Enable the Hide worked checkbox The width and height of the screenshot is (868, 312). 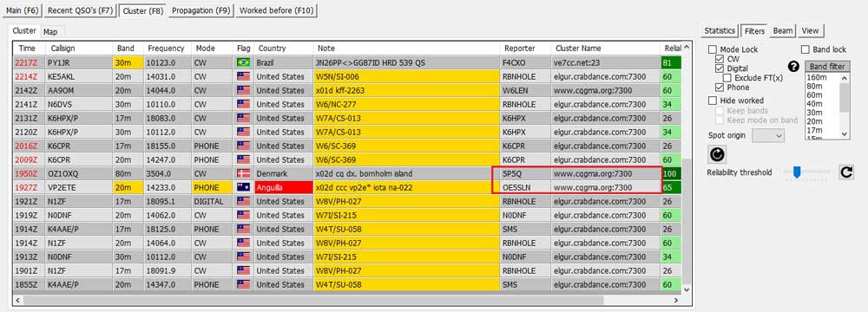click(x=713, y=101)
